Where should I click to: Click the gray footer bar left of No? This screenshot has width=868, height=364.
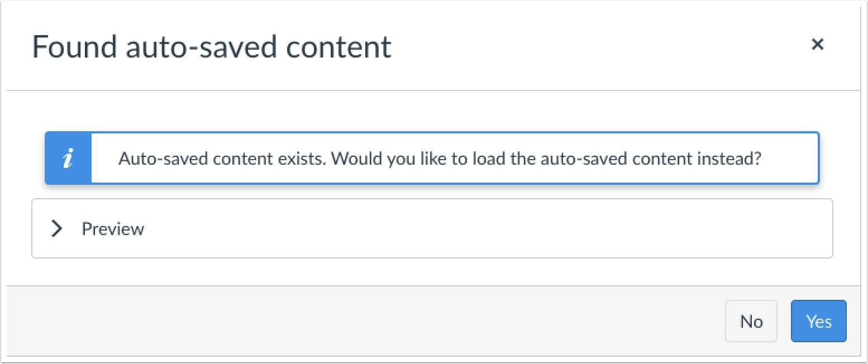click(x=363, y=321)
